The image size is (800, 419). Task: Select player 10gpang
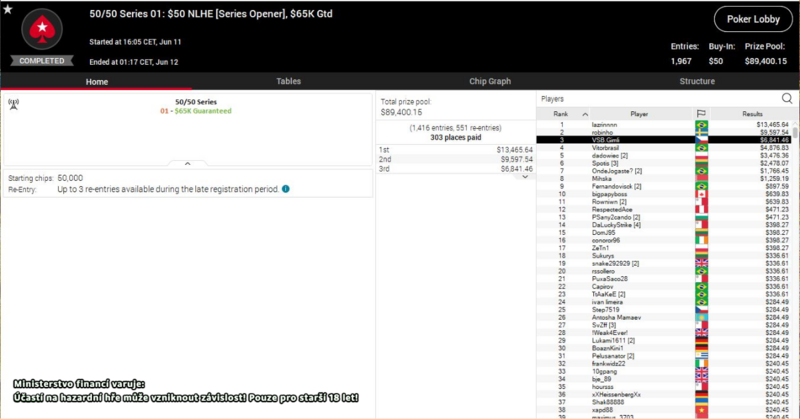click(604, 372)
